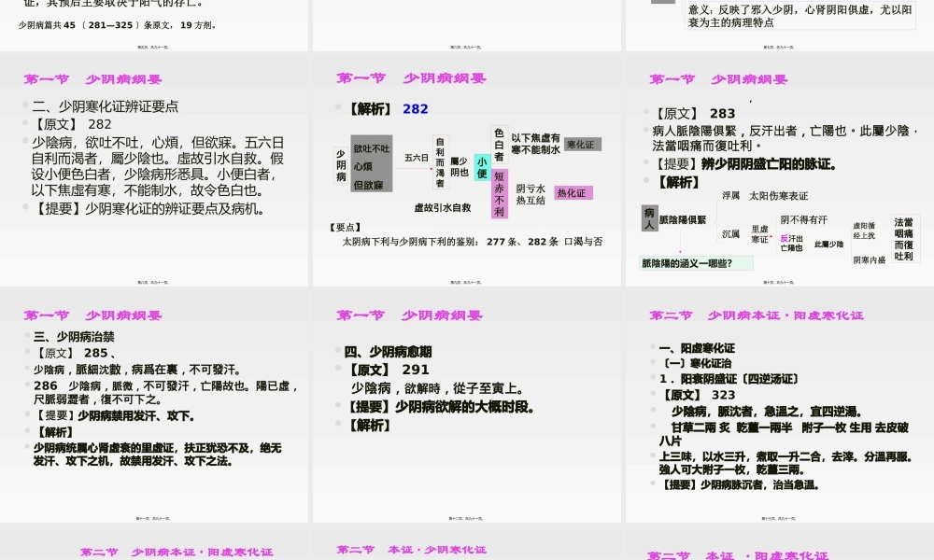Viewport: 934px width, 560px height.
Task: Click the 色白者 vertical box
Action: point(499,145)
